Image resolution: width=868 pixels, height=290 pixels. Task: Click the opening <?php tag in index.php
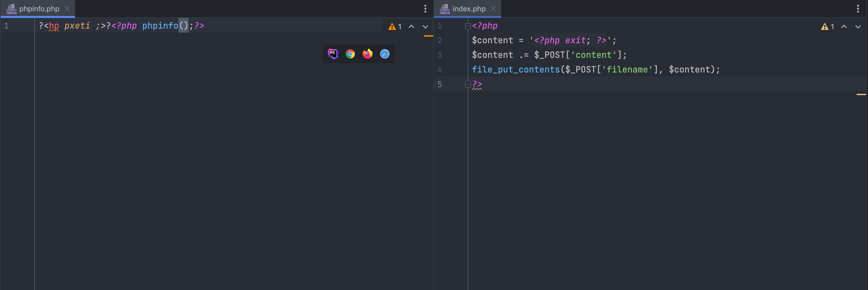coord(485,26)
